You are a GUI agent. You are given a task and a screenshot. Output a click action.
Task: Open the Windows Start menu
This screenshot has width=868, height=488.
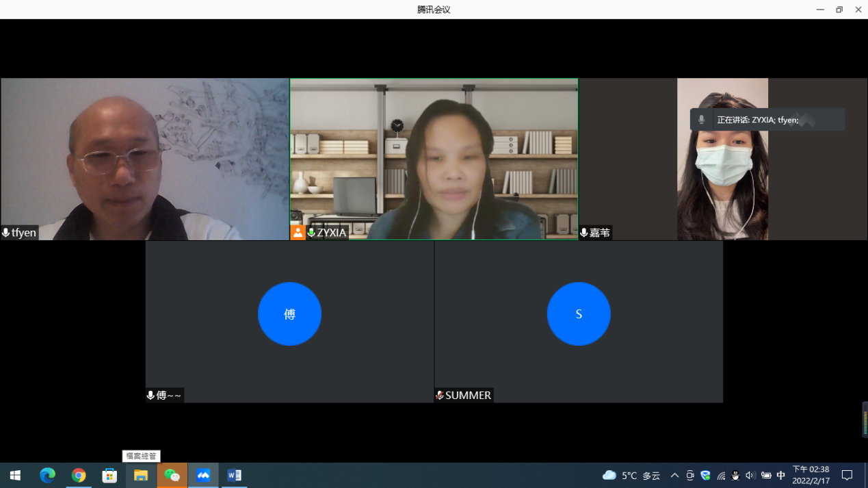coord(15,476)
